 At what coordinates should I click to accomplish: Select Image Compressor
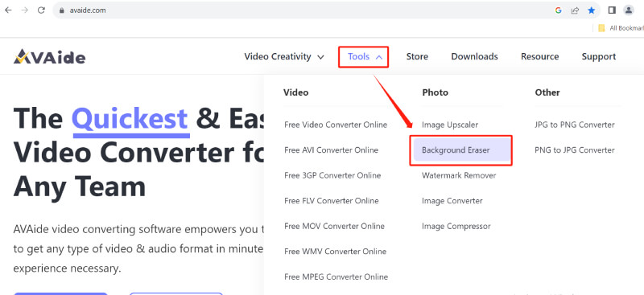(456, 227)
